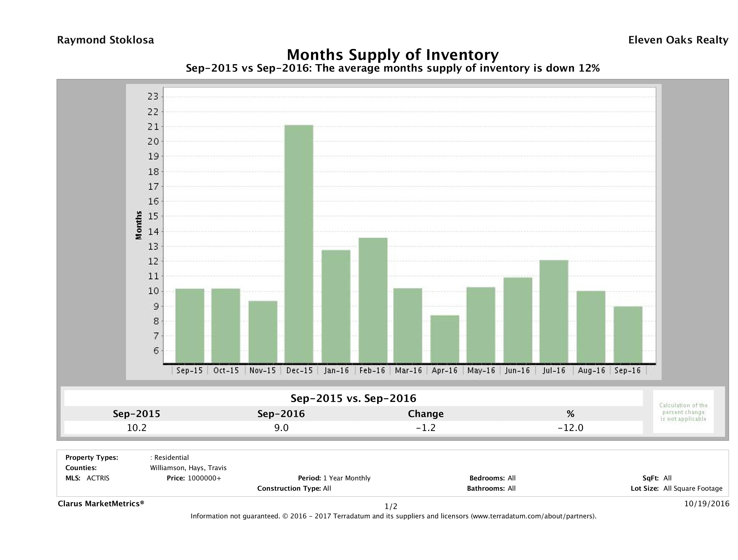Click the Sep-2016 value 9.0

pos(281,428)
